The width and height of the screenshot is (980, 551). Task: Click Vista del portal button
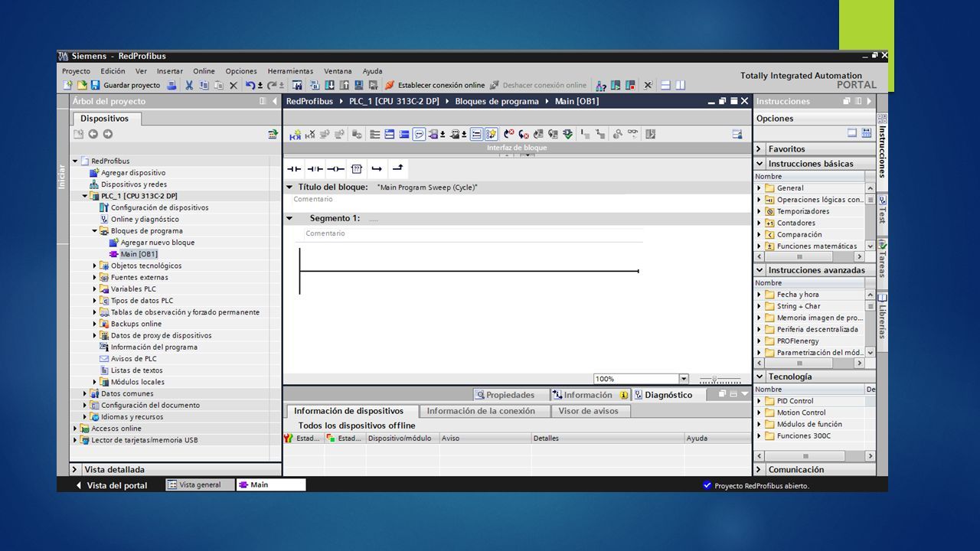tap(111, 485)
